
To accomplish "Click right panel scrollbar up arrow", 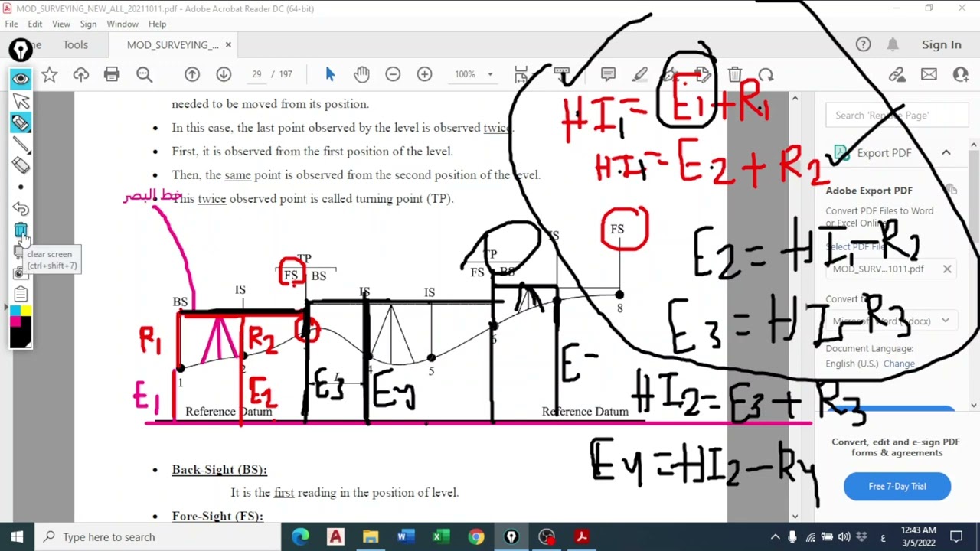I will [973, 145].
